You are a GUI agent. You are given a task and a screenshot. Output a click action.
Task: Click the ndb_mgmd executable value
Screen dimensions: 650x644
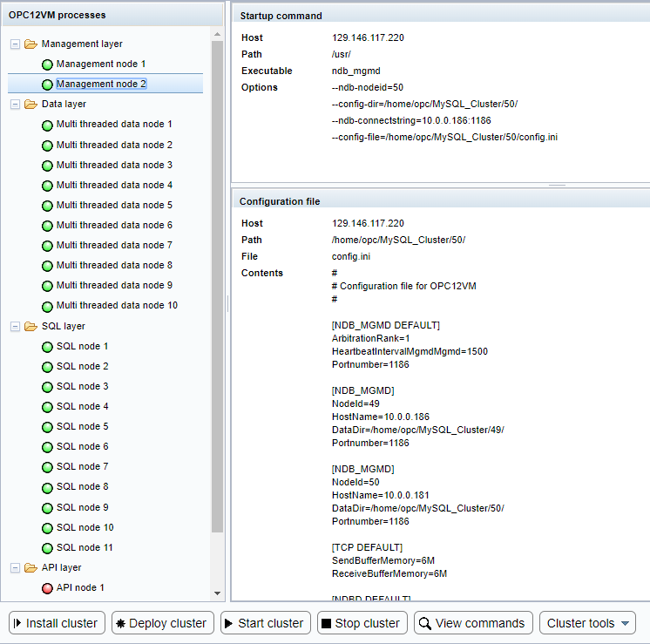click(355, 71)
